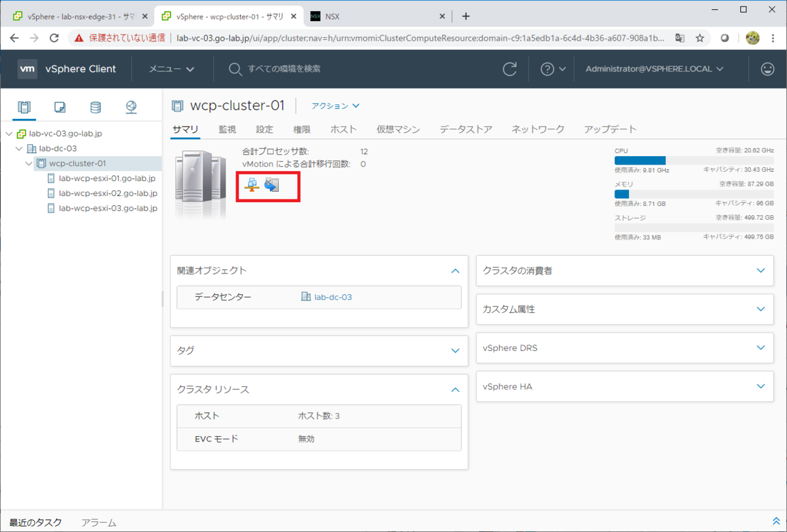
Task: Bookmark this page with the star icon
Action: (700, 38)
